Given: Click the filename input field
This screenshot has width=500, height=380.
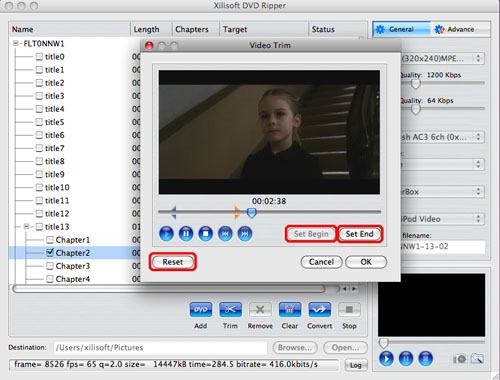Looking at the screenshot, I should click(x=443, y=247).
